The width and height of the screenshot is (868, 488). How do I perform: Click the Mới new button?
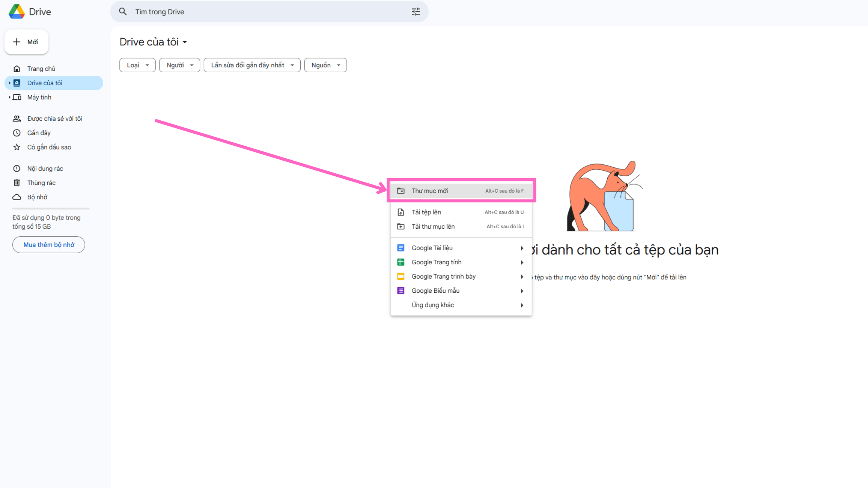(27, 42)
